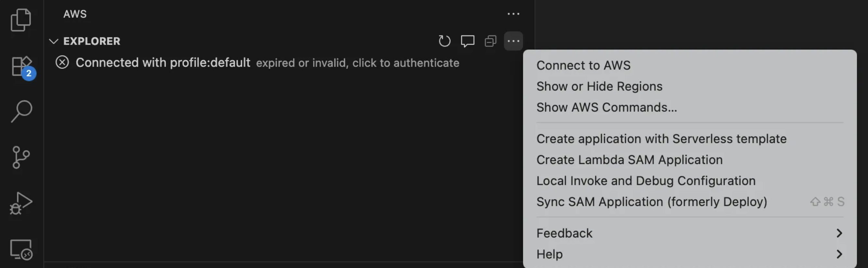Click the feedback comment icon in Explorer header

point(468,41)
